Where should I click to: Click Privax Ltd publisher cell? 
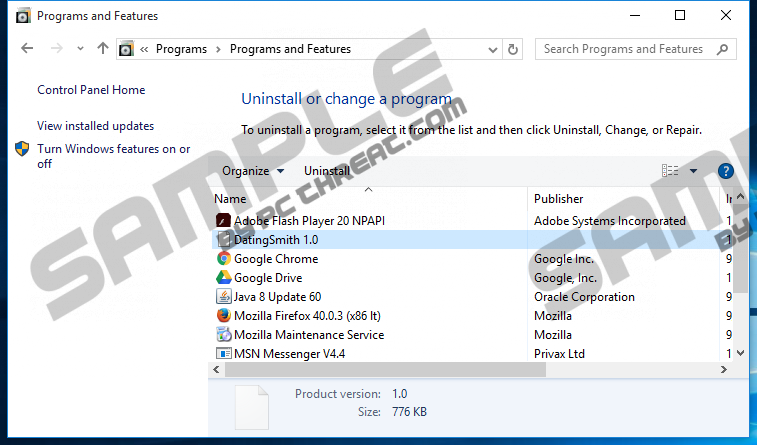click(x=559, y=354)
